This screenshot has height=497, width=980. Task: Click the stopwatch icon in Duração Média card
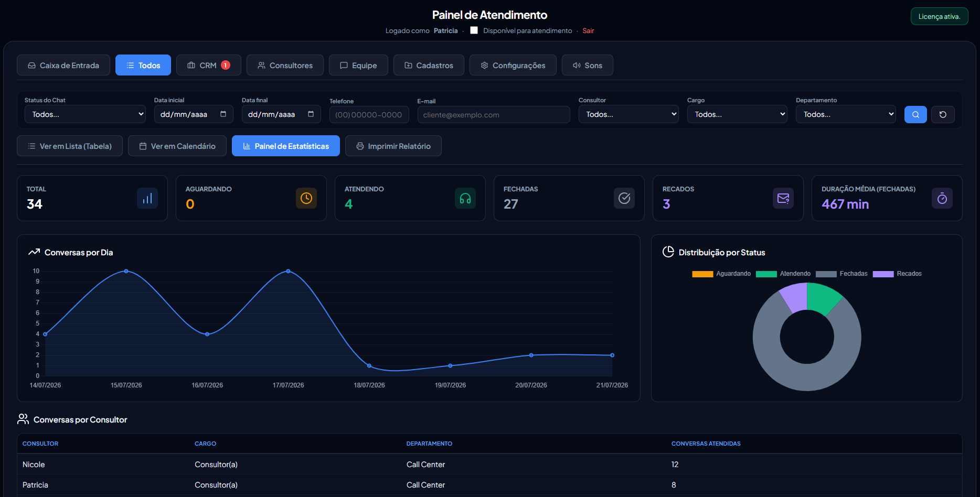coord(942,198)
